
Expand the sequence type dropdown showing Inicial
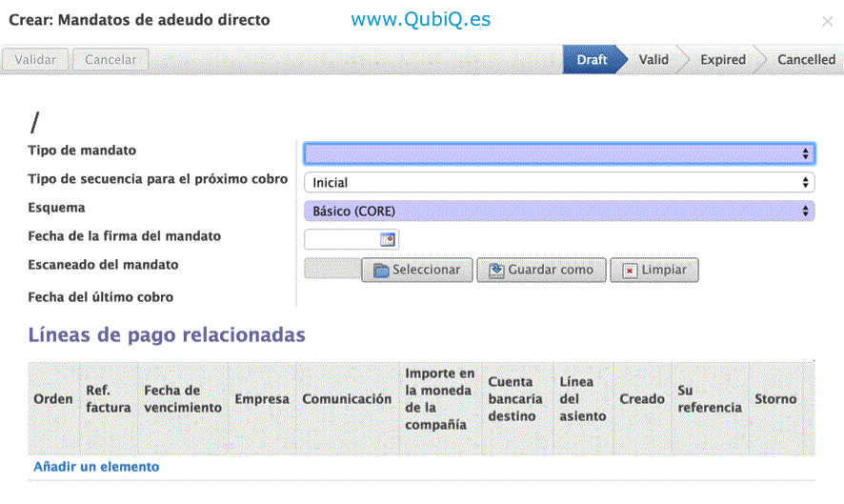pos(558,182)
